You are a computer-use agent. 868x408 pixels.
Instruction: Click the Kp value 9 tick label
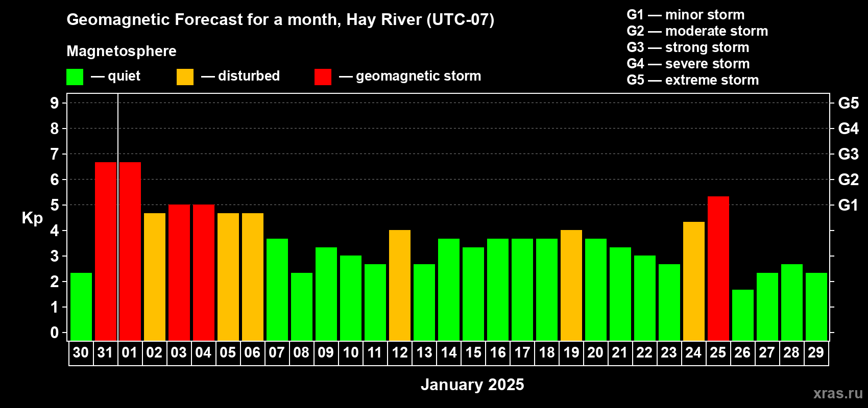(x=55, y=103)
